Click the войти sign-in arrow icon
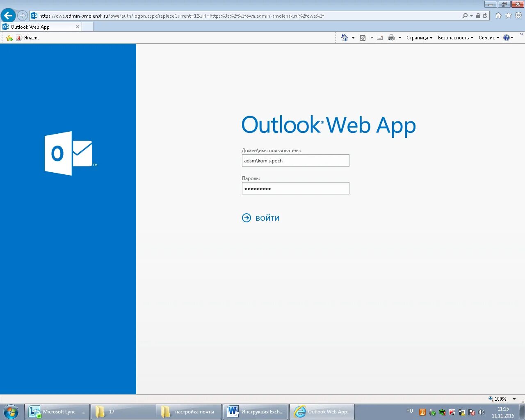Image resolution: width=525 pixels, height=420 pixels. click(247, 218)
